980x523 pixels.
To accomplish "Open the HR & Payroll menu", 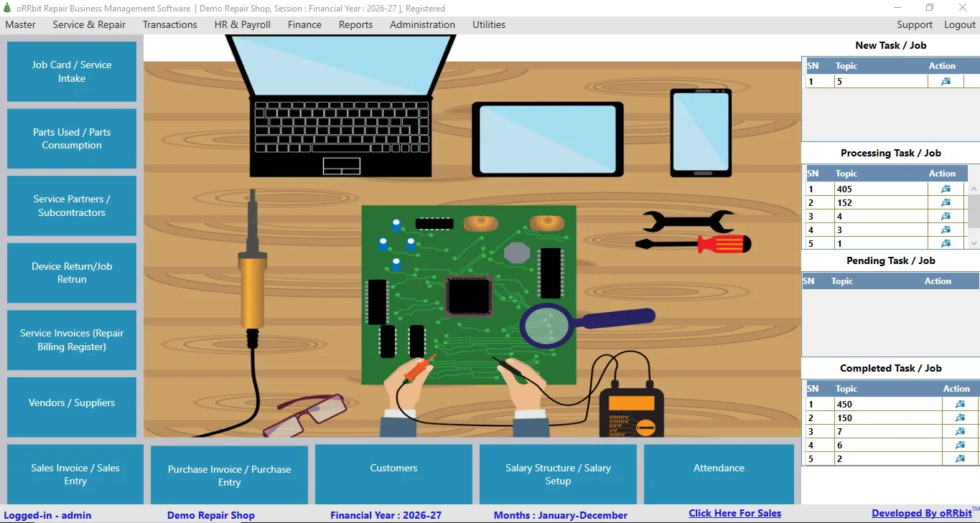I will (x=243, y=24).
